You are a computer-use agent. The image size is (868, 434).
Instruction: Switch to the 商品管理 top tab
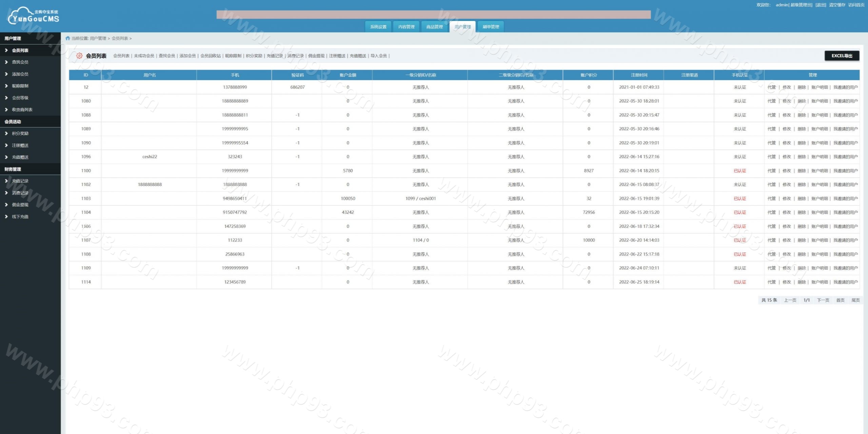click(x=434, y=27)
